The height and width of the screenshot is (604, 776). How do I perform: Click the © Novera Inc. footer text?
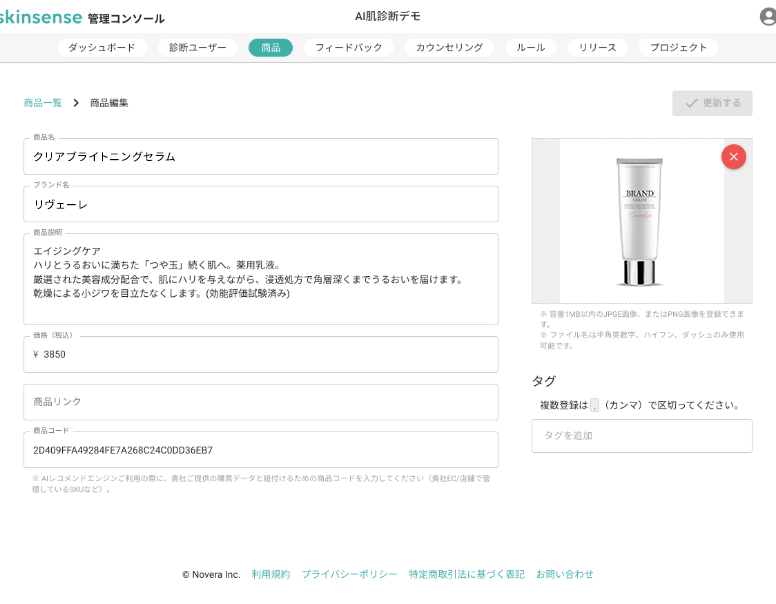(x=211, y=575)
